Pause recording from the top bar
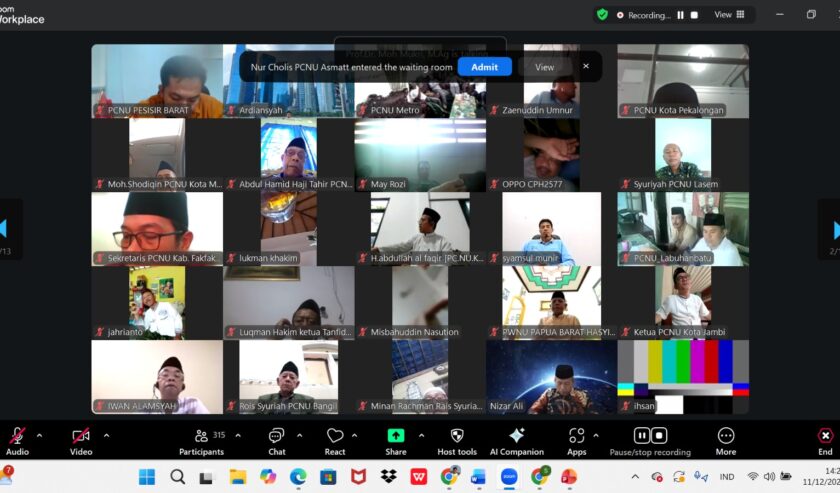 click(681, 15)
